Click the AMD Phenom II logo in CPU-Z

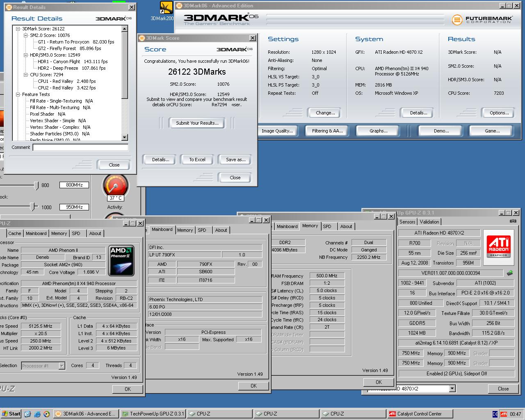(121, 260)
